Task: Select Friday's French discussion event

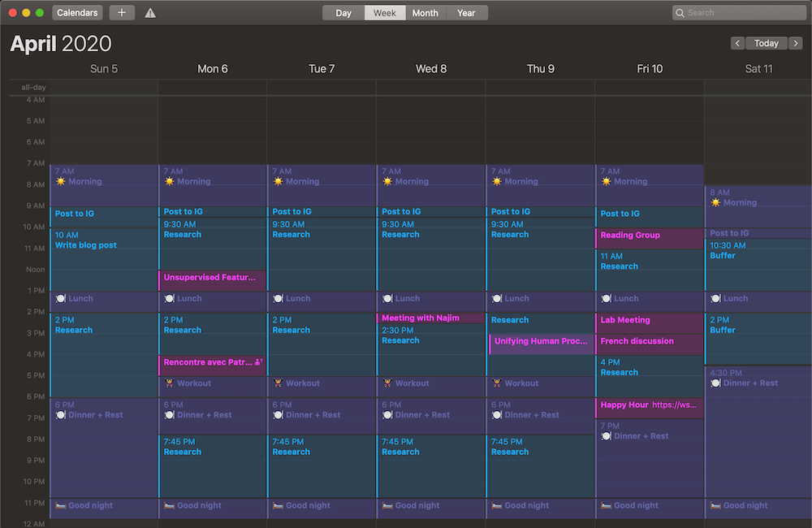Action: point(650,344)
